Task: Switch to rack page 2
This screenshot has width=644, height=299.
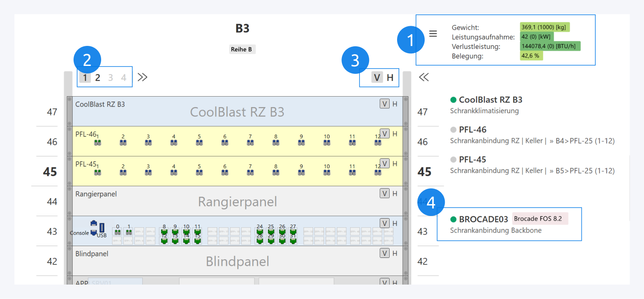Action: click(98, 78)
